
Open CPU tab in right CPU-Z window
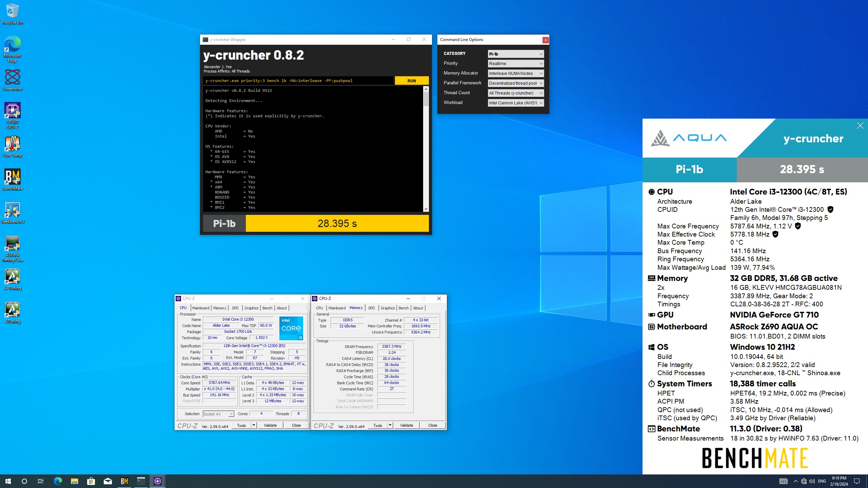[x=319, y=308]
